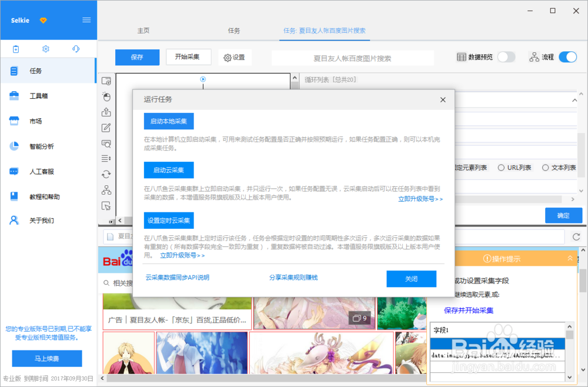The image size is (588, 387).
Task: Switch to the top 任务 tab
Action: click(x=234, y=31)
